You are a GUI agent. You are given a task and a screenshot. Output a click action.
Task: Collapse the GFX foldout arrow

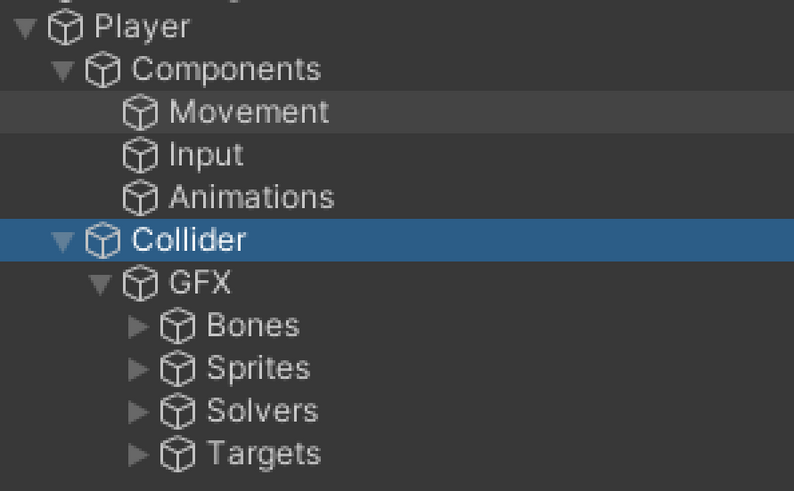coord(101,283)
